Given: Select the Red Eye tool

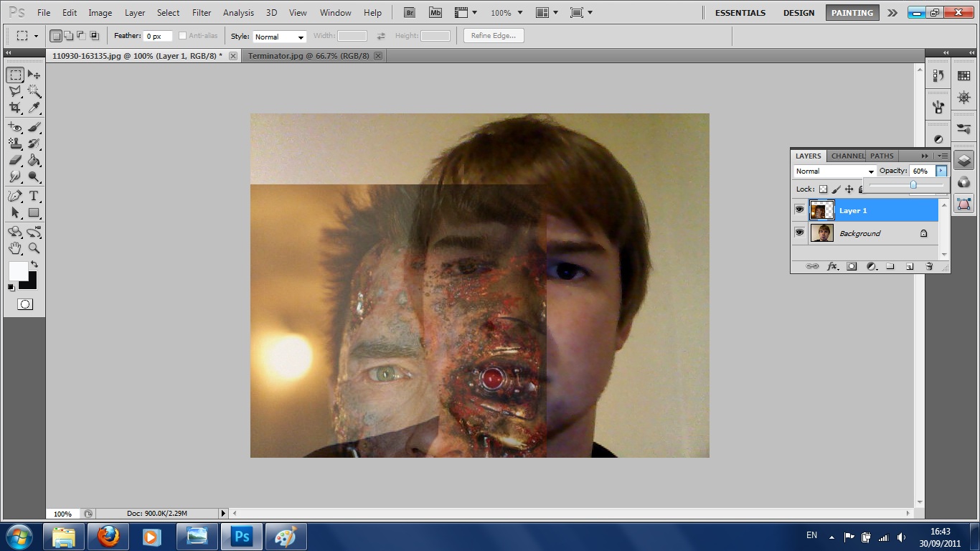Looking at the screenshot, I should pos(15,128).
